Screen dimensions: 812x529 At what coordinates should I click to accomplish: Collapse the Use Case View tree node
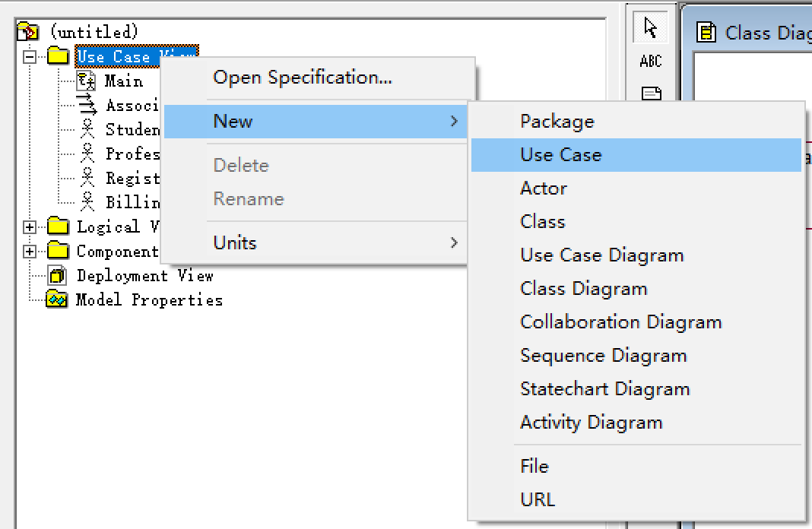coord(30,56)
